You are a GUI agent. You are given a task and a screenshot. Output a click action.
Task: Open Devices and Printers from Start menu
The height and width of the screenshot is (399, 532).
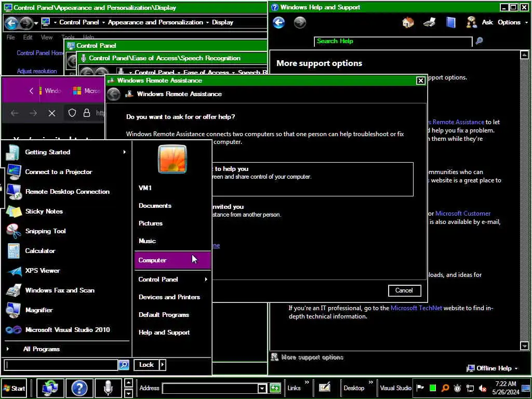[169, 297]
